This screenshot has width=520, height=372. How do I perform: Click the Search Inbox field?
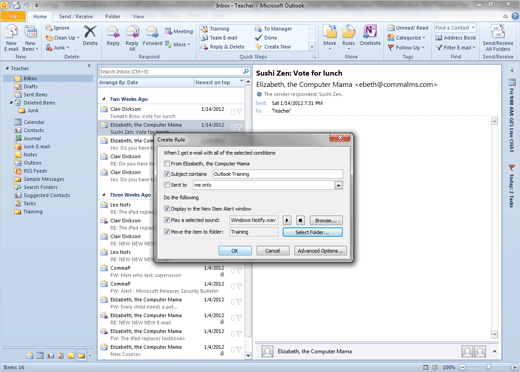click(x=170, y=71)
